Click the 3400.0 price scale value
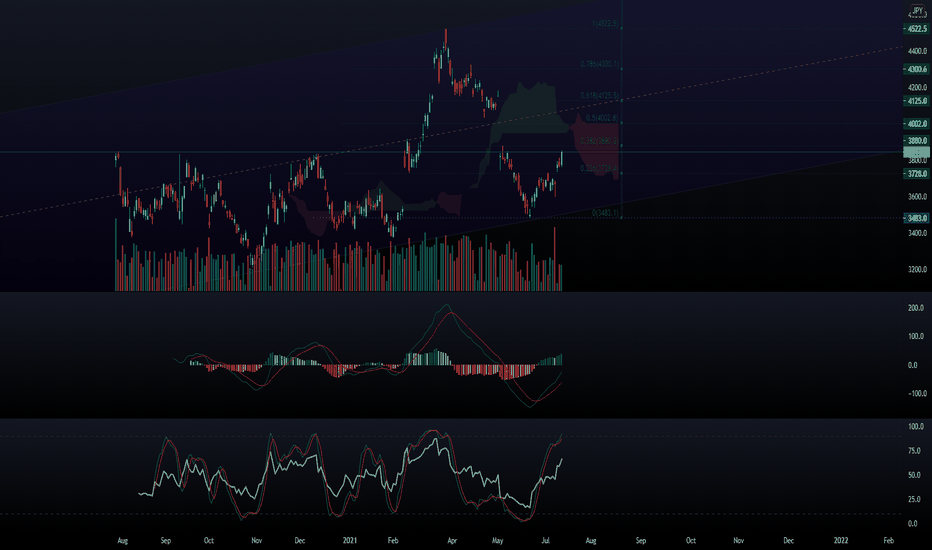This screenshot has width=932, height=550. click(x=917, y=233)
